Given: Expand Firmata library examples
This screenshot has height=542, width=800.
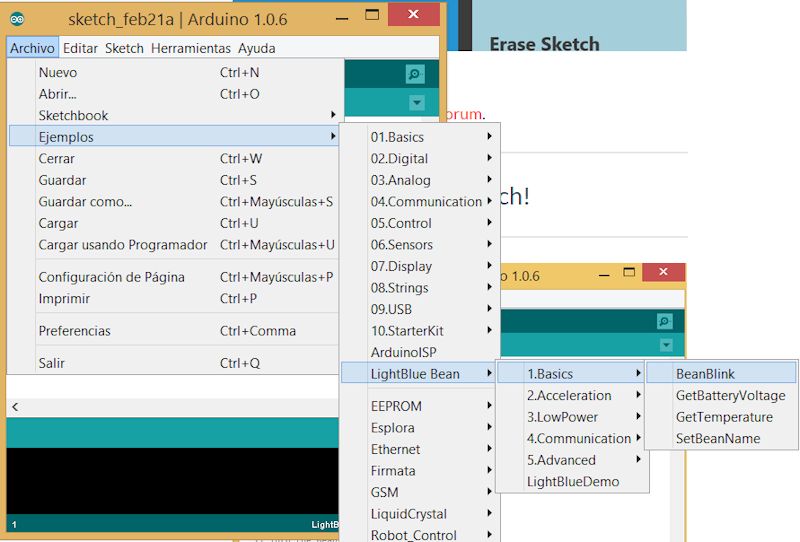Looking at the screenshot, I should tap(420, 471).
